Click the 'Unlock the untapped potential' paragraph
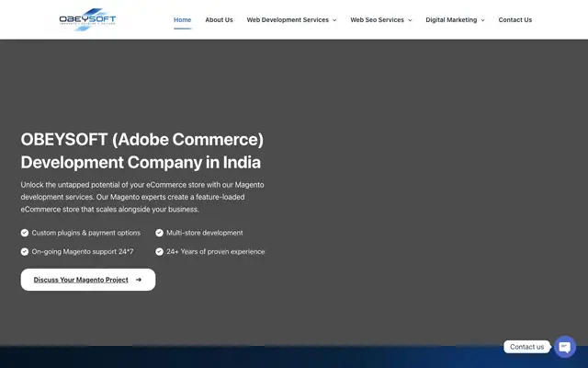Screen dimensions: 588x368 [142, 197]
